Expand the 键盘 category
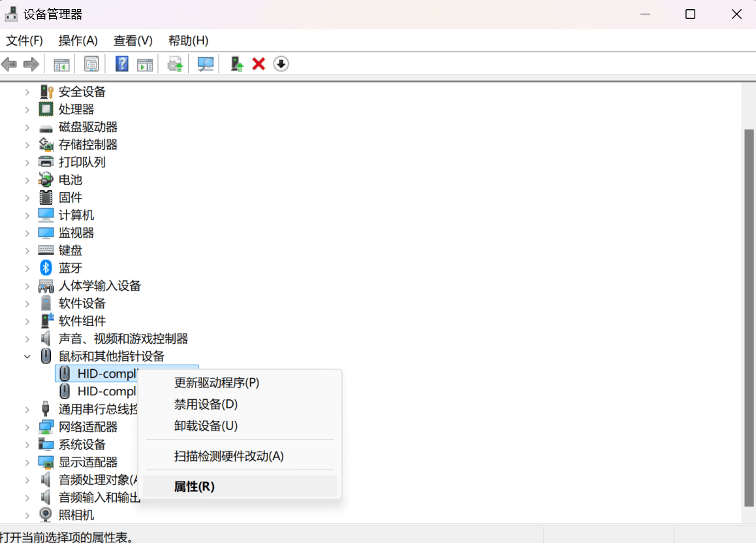This screenshot has width=756, height=543. 27,250
